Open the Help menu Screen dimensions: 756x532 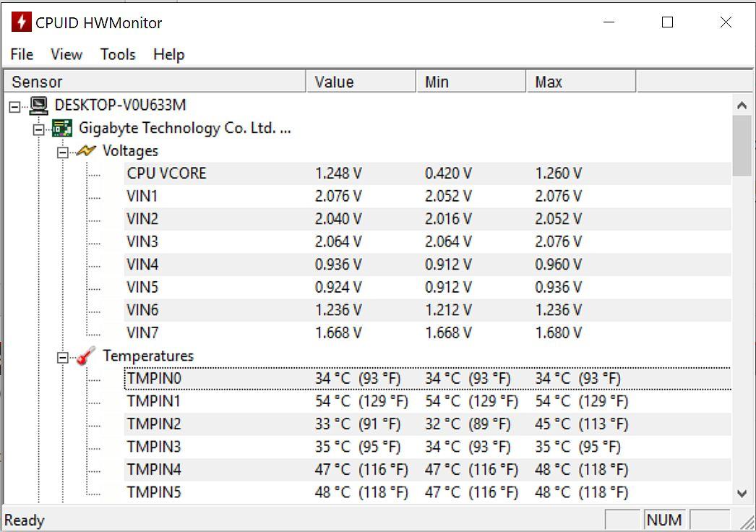[168, 54]
